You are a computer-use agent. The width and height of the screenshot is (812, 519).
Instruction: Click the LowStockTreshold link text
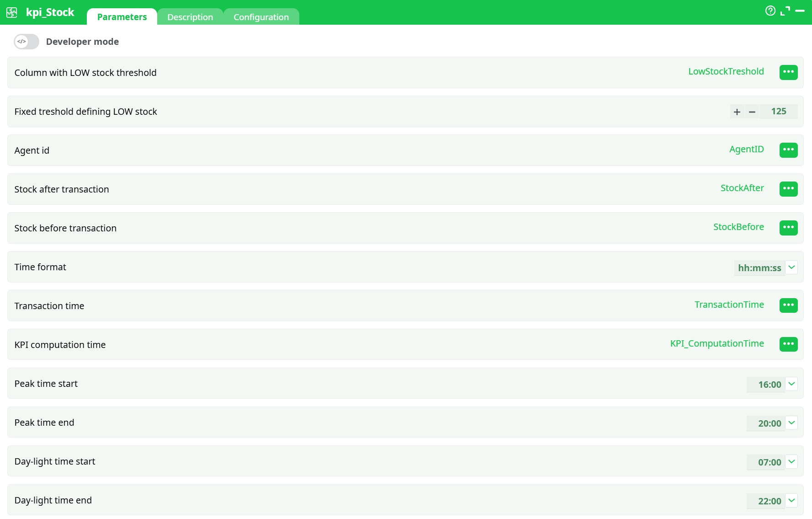point(726,71)
